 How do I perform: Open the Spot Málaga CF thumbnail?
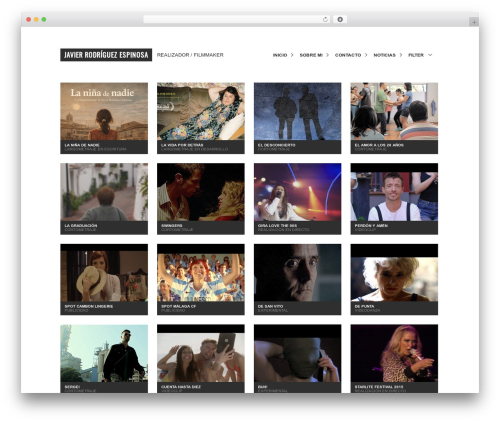click(201, 273)
